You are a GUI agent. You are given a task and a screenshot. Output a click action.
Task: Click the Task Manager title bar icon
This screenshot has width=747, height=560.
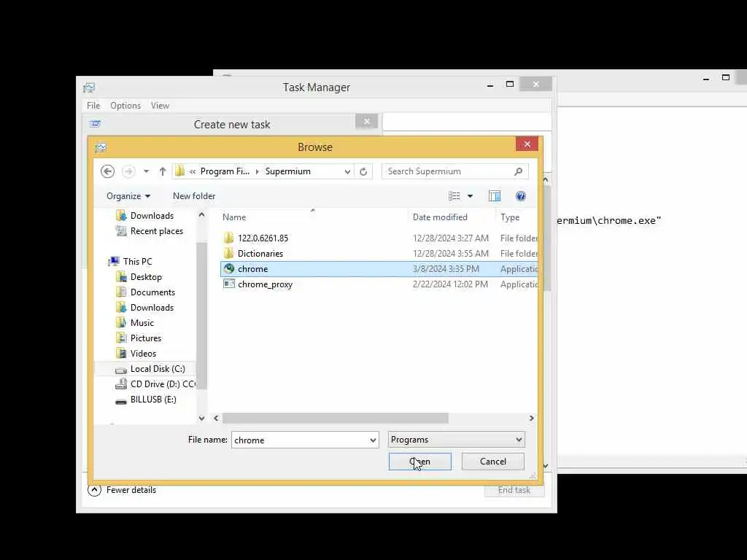click(89, 87)
